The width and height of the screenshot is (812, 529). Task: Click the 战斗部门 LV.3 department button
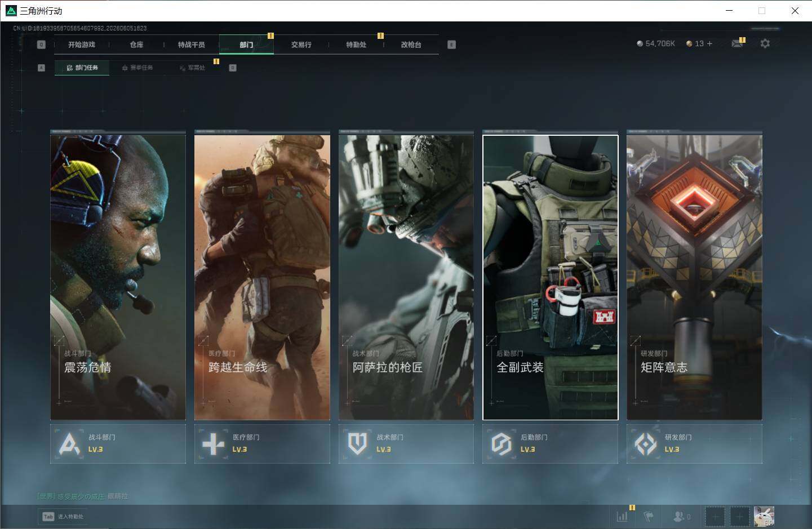(118, 444)
